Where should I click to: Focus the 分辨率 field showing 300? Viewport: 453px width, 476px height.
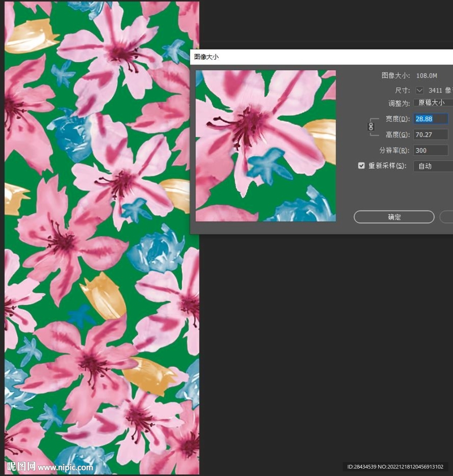pyautogui.click(x=431, y=151)
